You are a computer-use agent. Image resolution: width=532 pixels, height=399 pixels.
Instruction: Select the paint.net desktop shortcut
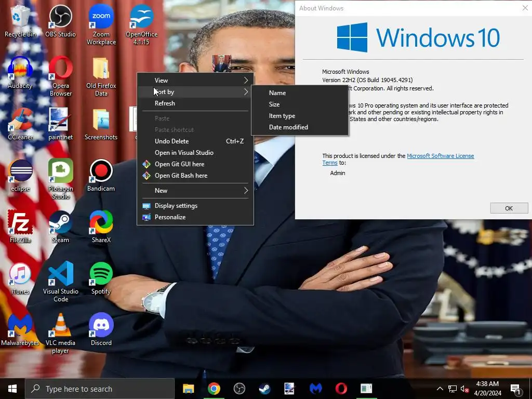[60, 124]
